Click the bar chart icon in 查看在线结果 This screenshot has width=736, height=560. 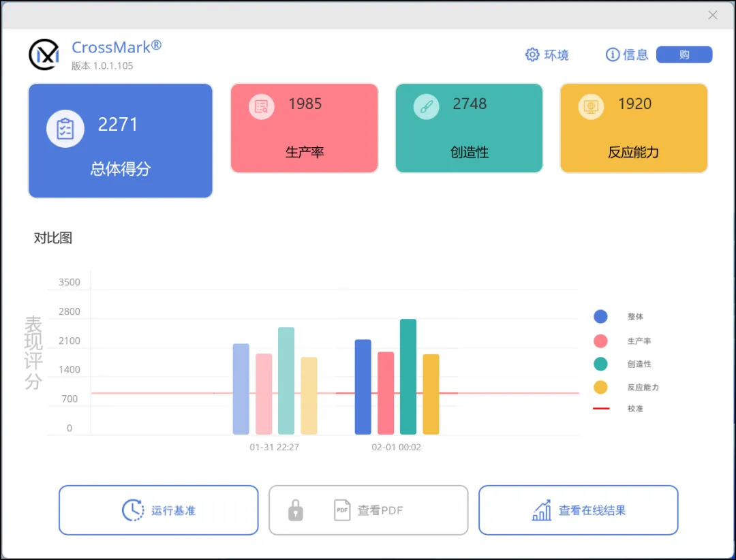542,510
